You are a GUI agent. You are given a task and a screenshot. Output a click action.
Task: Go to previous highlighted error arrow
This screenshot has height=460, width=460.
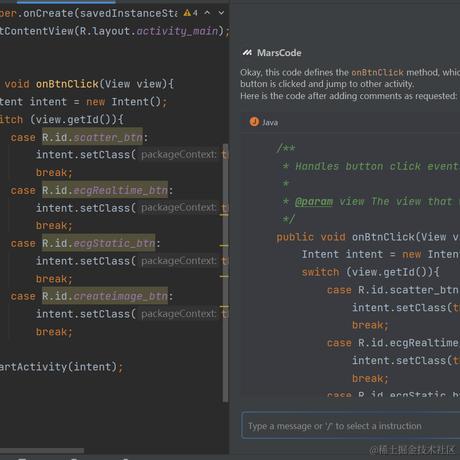pos(207,13)
